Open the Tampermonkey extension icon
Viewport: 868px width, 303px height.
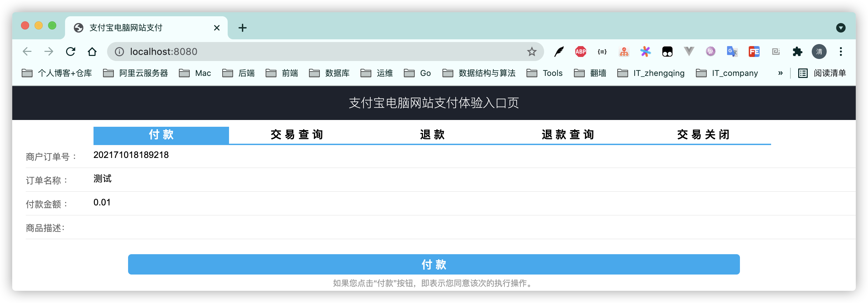(667, 52)
